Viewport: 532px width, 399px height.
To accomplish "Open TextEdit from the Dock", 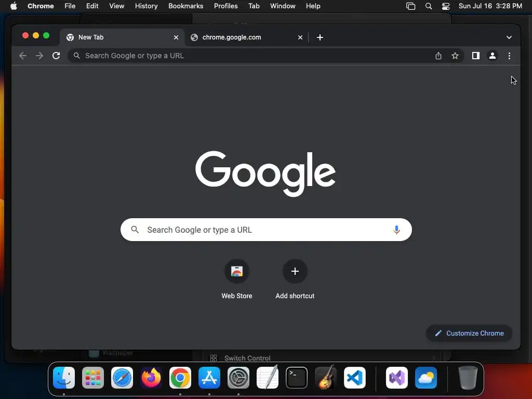I will click(268, 378).
